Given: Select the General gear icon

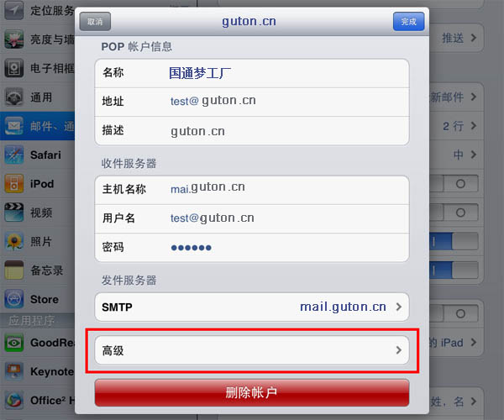Looking at the screenshot, I should 13,97.
